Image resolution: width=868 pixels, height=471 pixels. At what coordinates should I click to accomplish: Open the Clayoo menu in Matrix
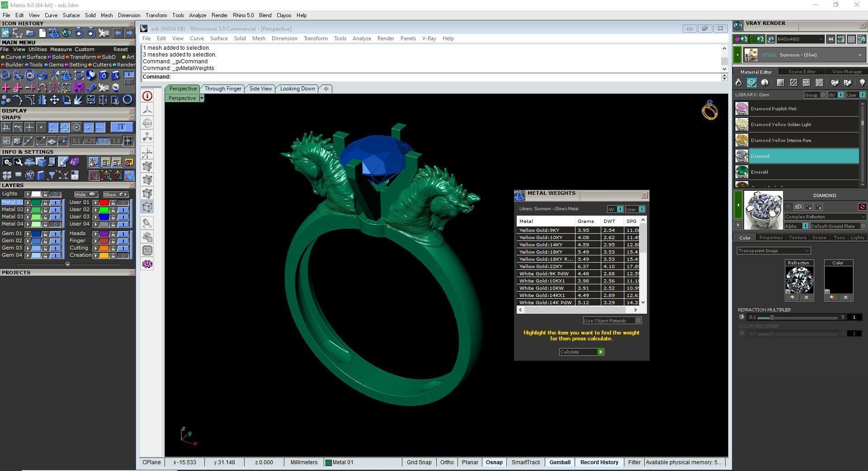coord(284,15)
